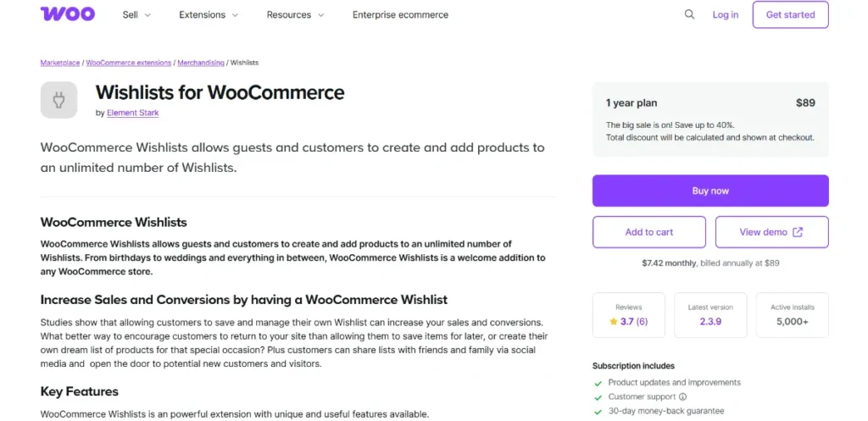Click the Woo logo
The width and height of the screenshot is (868, 421).
point(68,14)
